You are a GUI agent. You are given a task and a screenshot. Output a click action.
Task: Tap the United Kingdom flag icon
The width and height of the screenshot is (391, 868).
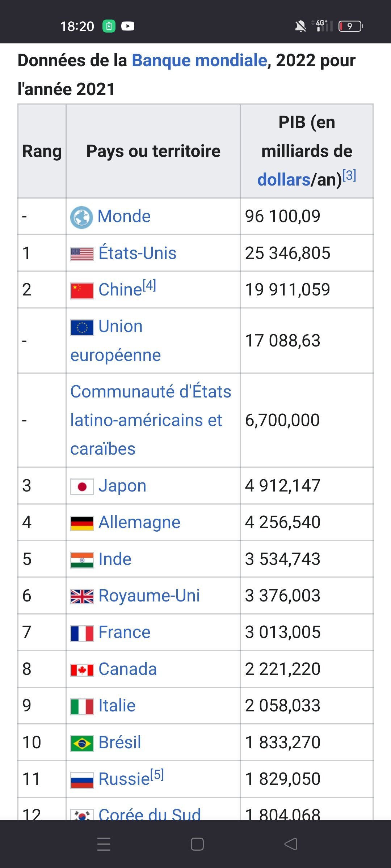(82, 596)
